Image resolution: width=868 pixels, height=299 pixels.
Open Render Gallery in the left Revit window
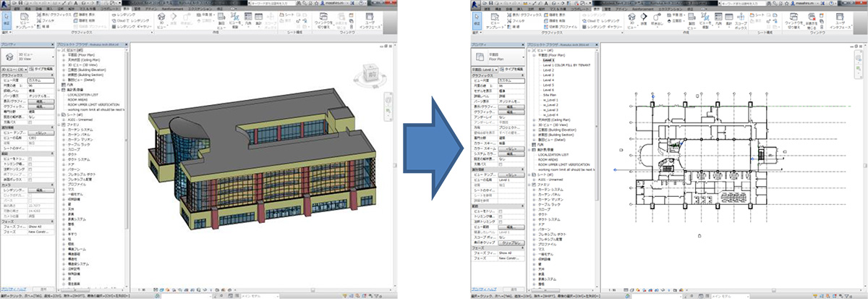click(132, 27)
